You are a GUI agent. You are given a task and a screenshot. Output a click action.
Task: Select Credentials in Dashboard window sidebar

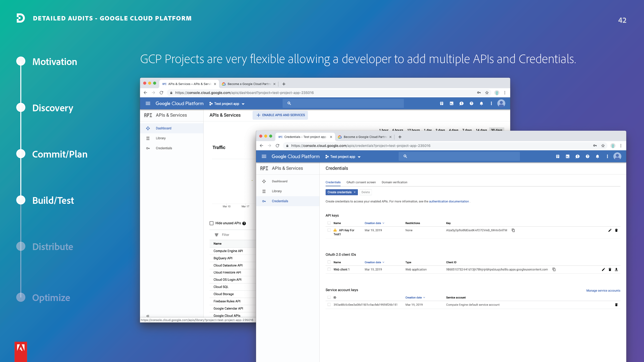[172, 148]
